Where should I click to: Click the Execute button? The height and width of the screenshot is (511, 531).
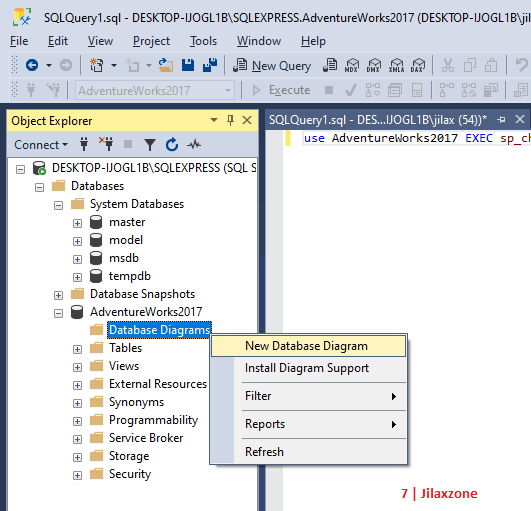click(x=281, y=90)
